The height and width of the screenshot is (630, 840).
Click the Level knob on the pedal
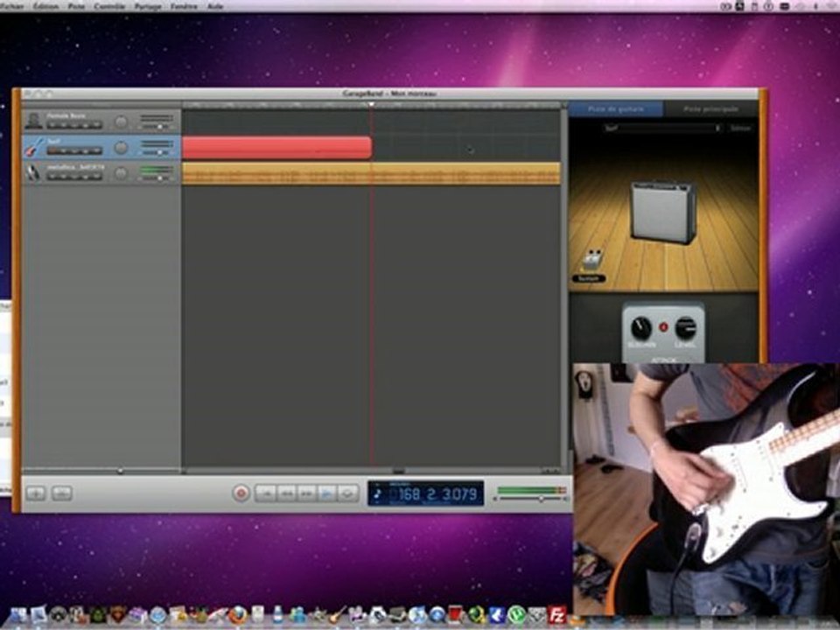(685, 328)
